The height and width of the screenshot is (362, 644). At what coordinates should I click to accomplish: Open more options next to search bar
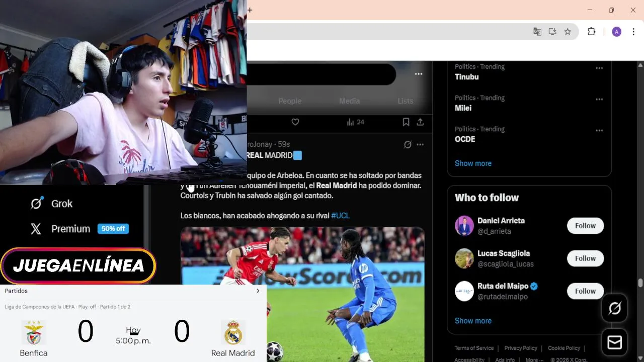click(419, 74)
